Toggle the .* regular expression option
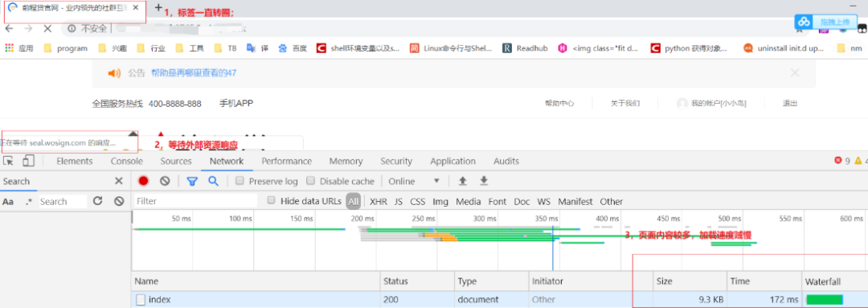Image resolution: width=868 pixels, height=308 pixels. pos(29,202)
